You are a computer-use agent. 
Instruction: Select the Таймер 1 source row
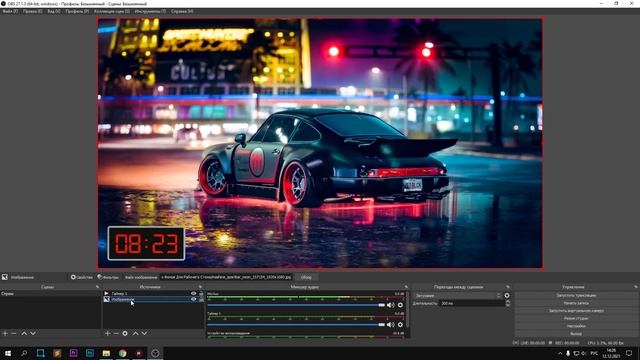click(153, 293)
